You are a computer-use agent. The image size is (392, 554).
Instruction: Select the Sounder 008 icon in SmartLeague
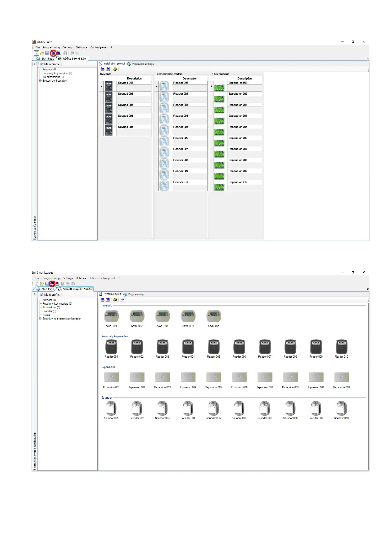[290, 408]
